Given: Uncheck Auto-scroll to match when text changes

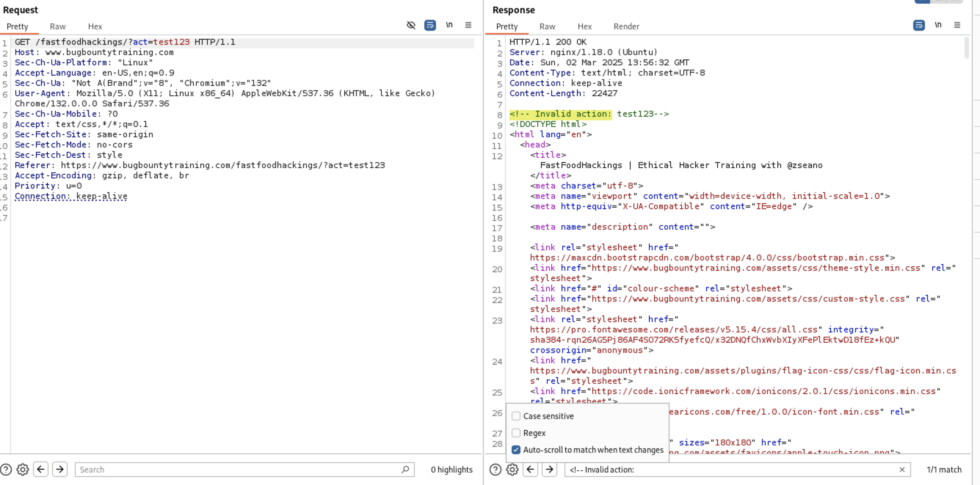Looking at the screenshot, I should (516, 450).
